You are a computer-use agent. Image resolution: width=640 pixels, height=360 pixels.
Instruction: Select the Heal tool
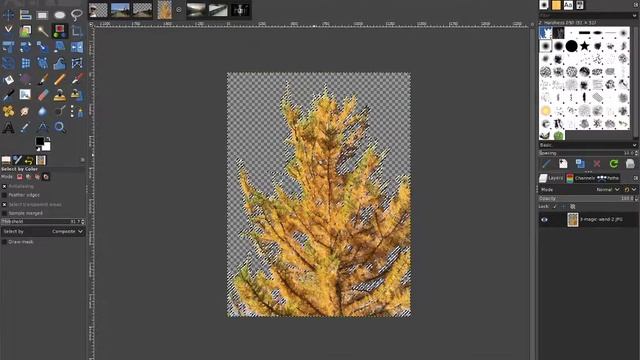click(x=8, y=111)
